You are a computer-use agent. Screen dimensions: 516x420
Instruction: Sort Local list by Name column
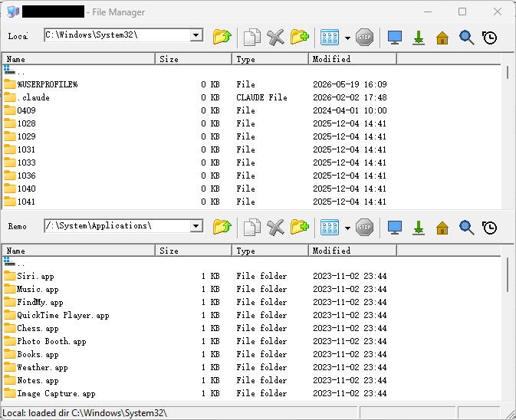tap(79, 59)
